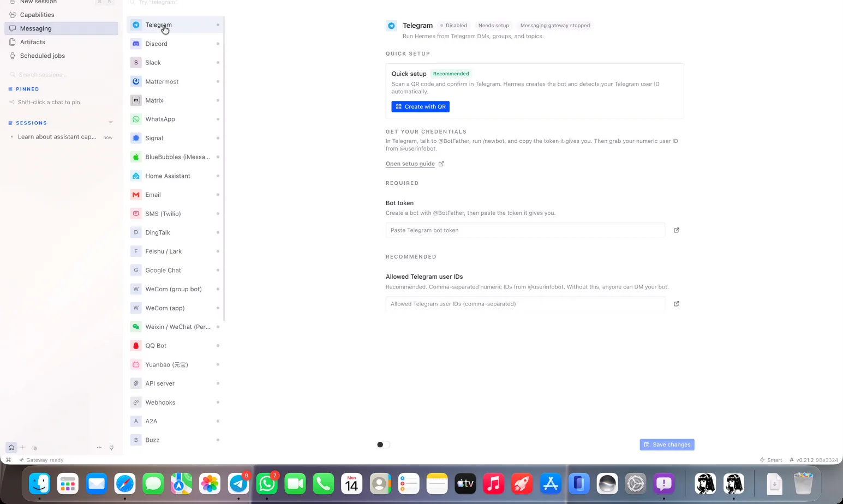Open Safari from the Dock
This screenshot has width=843, height=504.
coord(125,484)
